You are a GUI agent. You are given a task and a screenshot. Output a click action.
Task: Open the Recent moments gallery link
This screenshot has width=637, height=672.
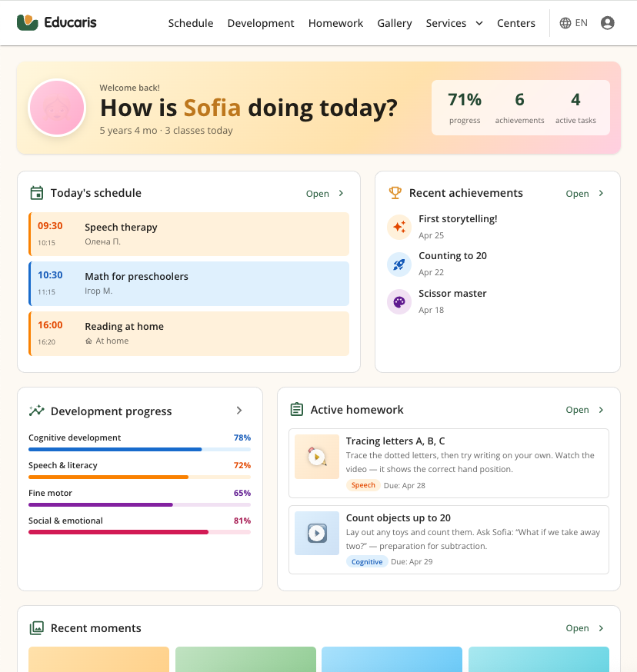click(x=585, y=628)
